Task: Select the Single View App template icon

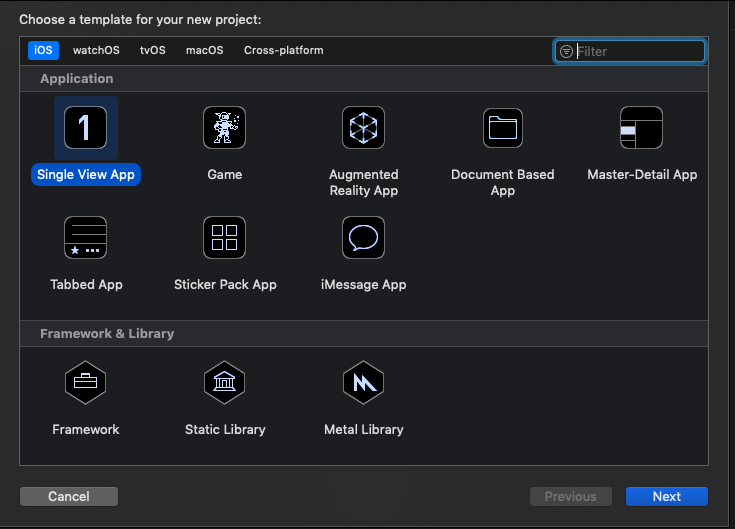Action: point(85,127)
